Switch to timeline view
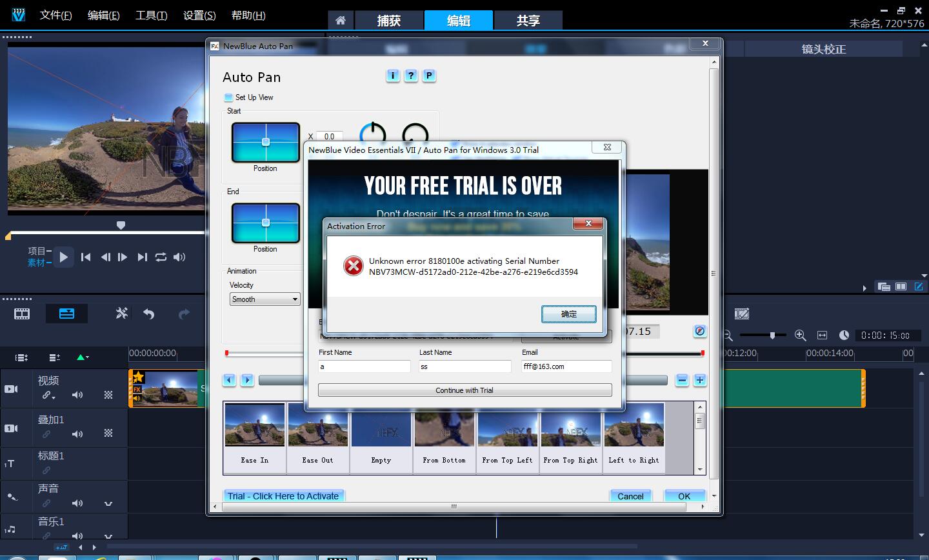The image size is (929, 560). pyautogui.click(x=66, y=314)
